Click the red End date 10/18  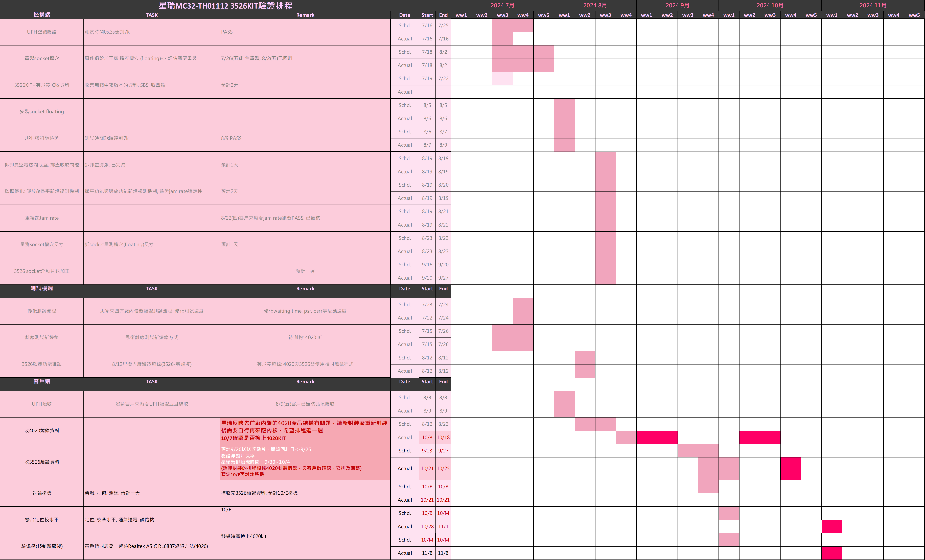(443, 438)
